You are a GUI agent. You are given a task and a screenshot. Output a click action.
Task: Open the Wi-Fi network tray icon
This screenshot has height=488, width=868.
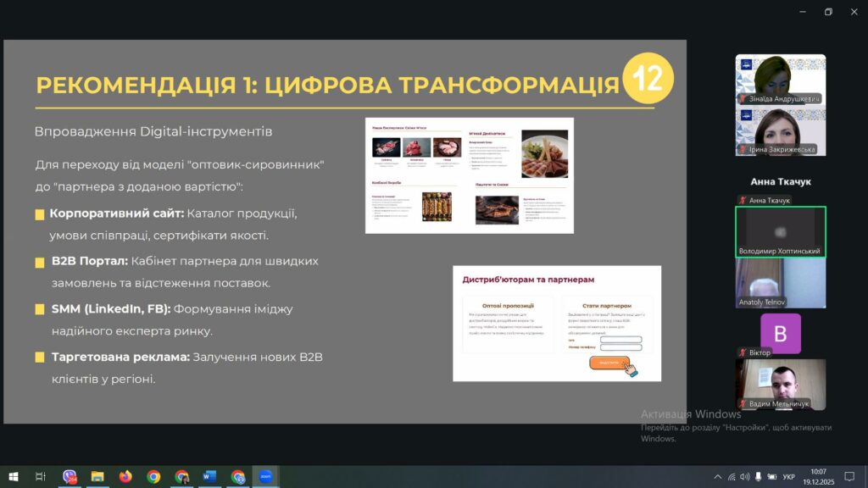[x=732, y=477]
